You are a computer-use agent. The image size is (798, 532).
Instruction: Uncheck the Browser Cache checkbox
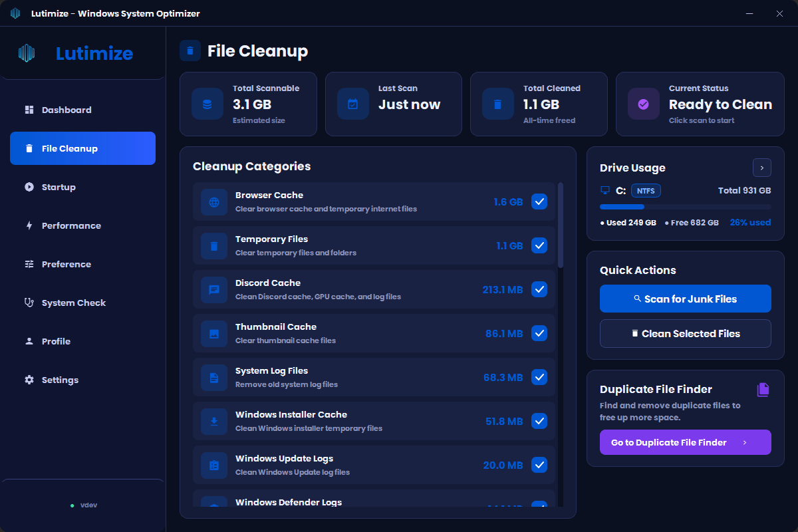[539, 201]
